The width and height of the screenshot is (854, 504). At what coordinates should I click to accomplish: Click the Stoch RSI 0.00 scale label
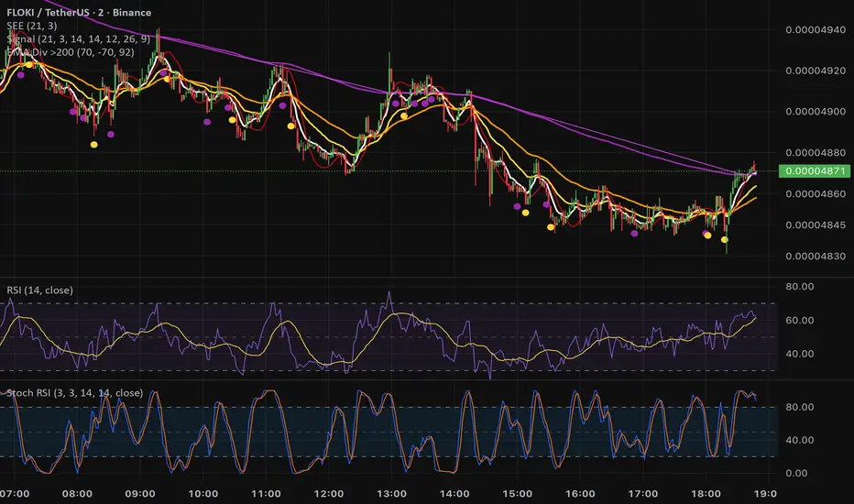click(x=797, y=473)
